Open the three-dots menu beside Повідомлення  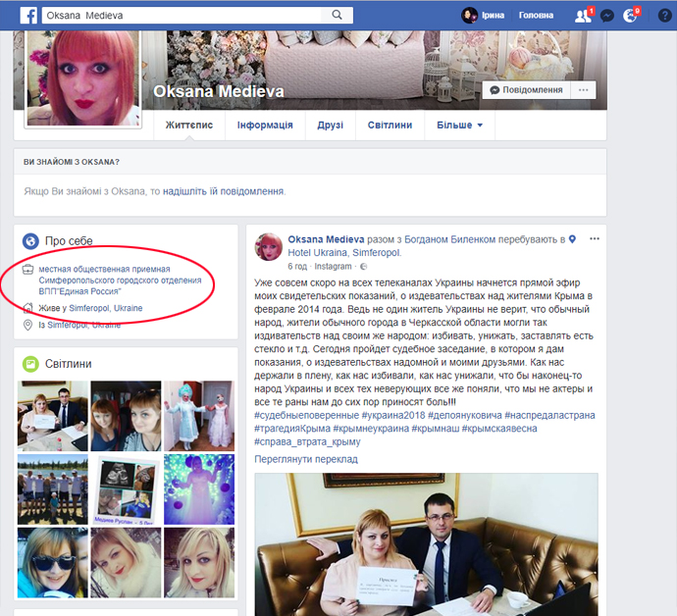[x=584, y=90]
